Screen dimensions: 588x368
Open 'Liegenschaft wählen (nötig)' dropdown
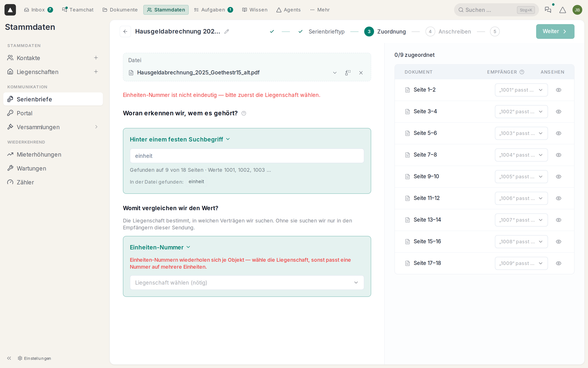(x=247, y=283)
